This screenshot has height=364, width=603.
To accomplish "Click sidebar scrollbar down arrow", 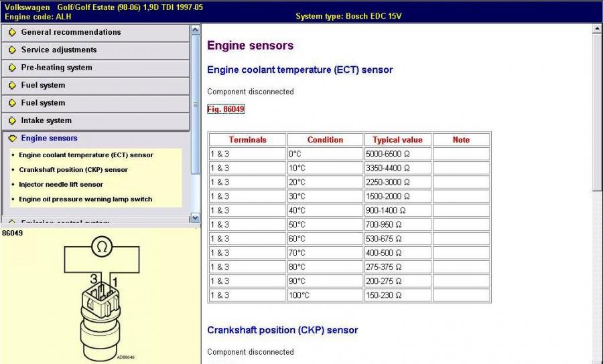I will [195, 217].
